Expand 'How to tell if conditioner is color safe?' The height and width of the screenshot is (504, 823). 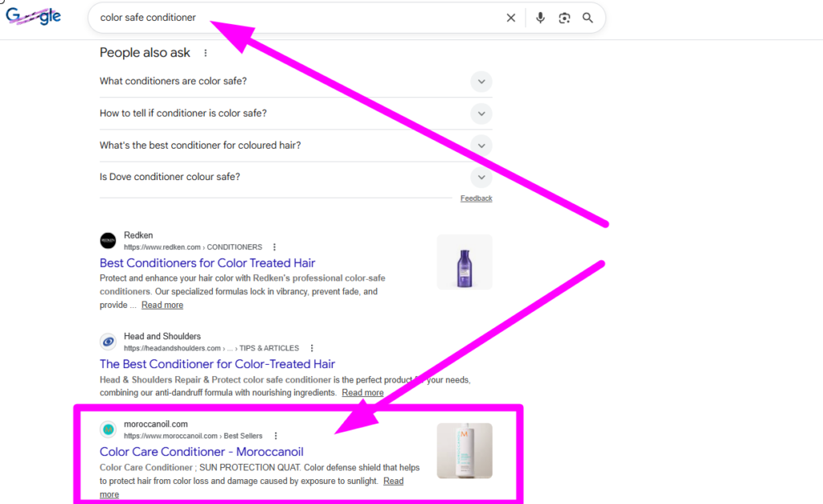[481, 113]
